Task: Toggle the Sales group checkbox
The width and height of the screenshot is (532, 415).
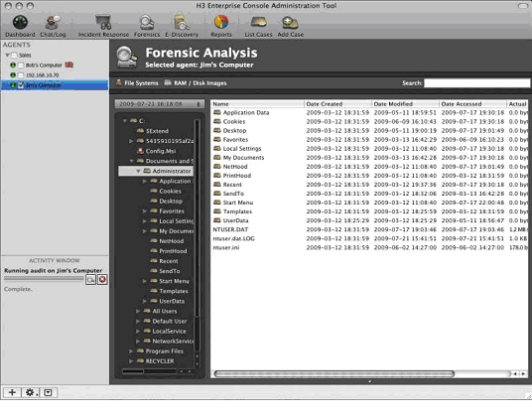Action: [x=14, y=55]
